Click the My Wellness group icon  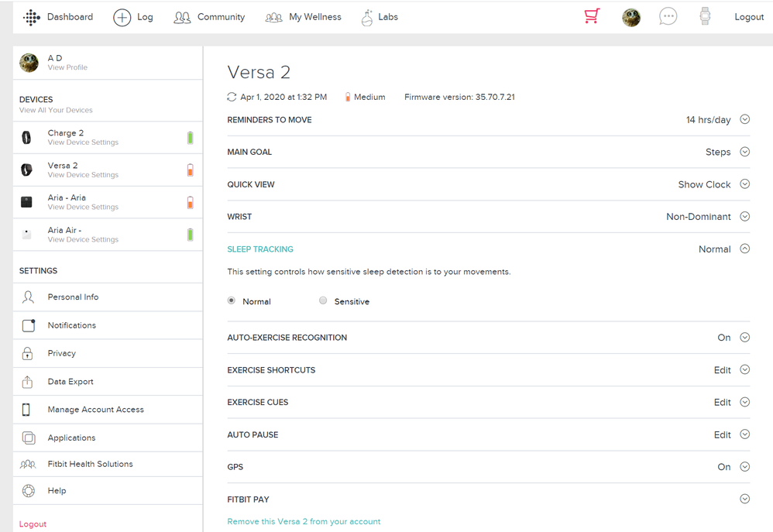[273, 18]
